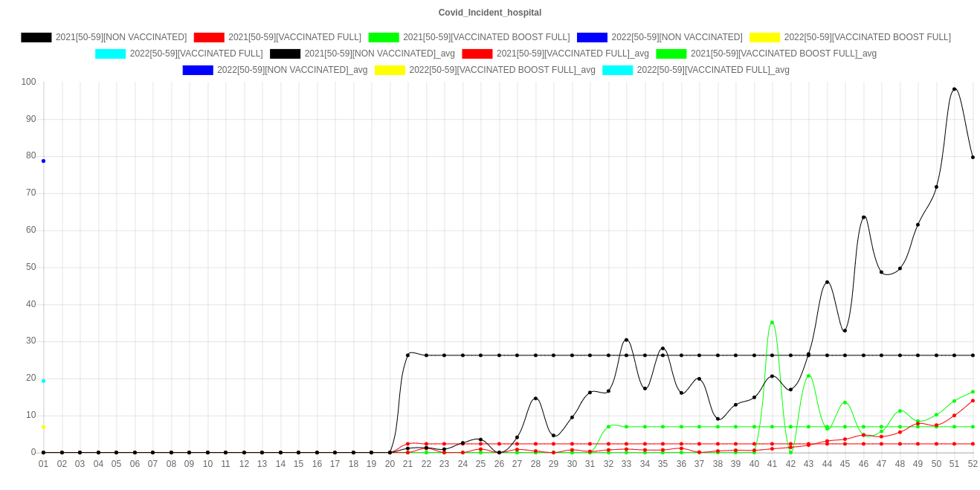Click the 2022[50-59][NON VACCINATED] legend label
Screen dimensions: 980x490
pyautogui.click(x=676, y=37)
